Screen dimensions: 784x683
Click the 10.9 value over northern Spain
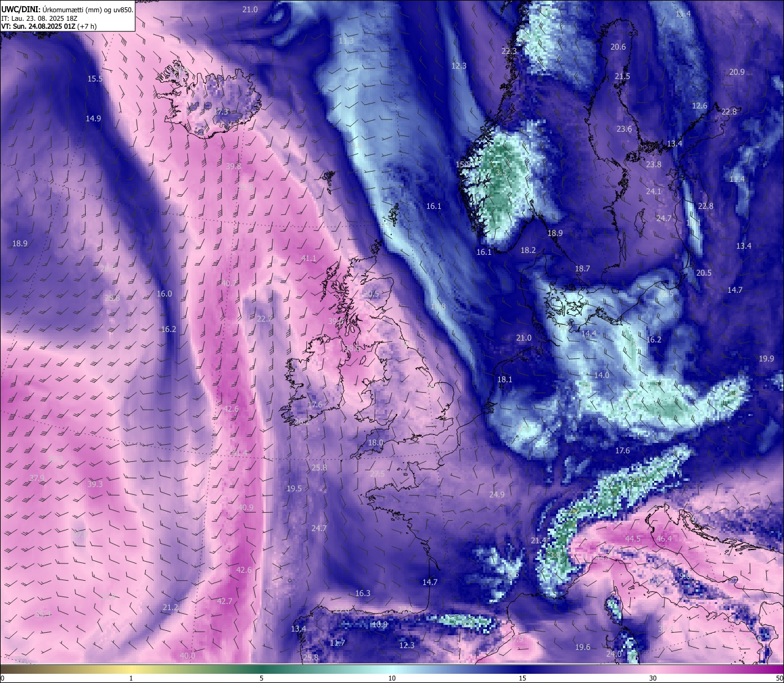(x=380, y=625)
